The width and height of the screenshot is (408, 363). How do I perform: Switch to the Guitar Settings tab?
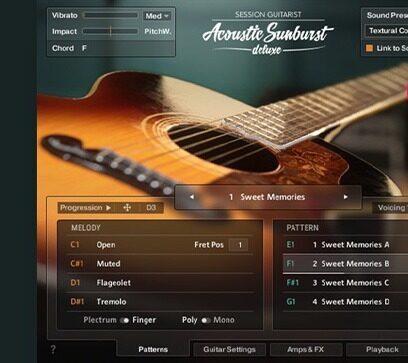pos(229,350)
